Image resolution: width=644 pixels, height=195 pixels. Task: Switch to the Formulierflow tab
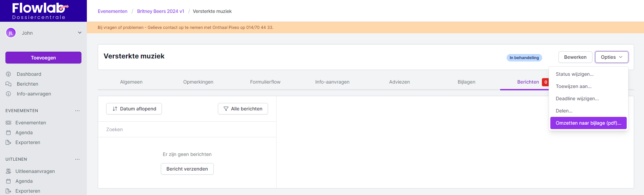coord(265,82)
